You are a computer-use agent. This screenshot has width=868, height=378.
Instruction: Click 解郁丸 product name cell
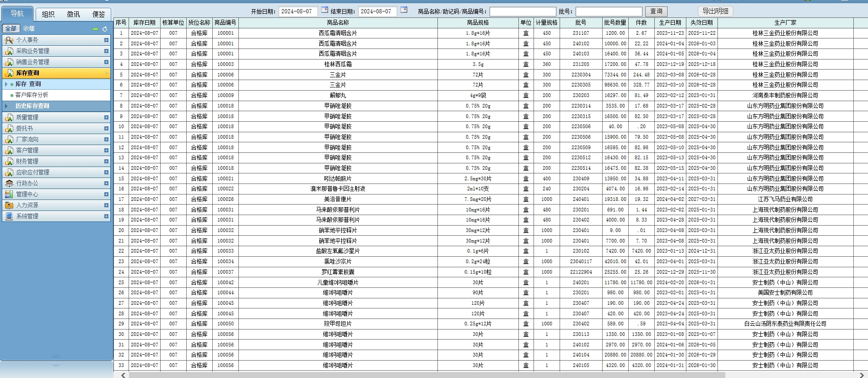(x=338, y=96)
